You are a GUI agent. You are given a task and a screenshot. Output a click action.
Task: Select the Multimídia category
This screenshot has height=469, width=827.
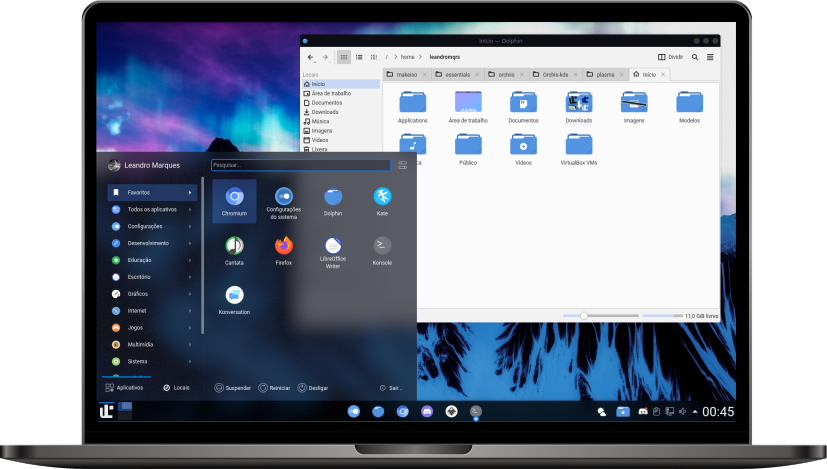click(152, 344)
